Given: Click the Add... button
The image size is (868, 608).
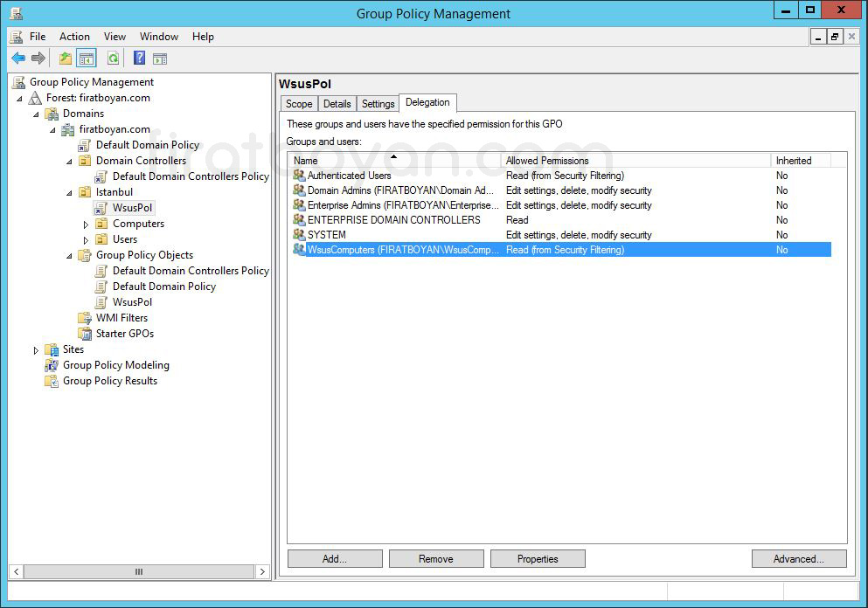Looking at the screenshot, I should click(335, 559).
